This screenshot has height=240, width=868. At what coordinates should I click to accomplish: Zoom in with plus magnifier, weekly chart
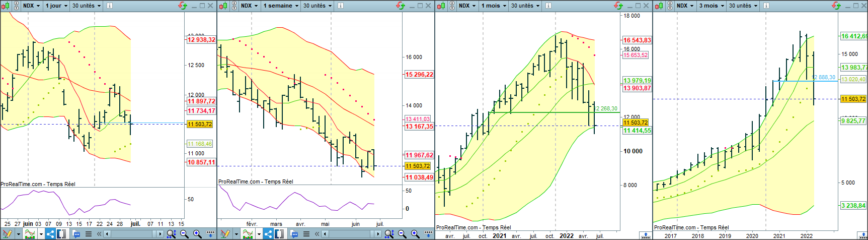(x=415, y=234)
